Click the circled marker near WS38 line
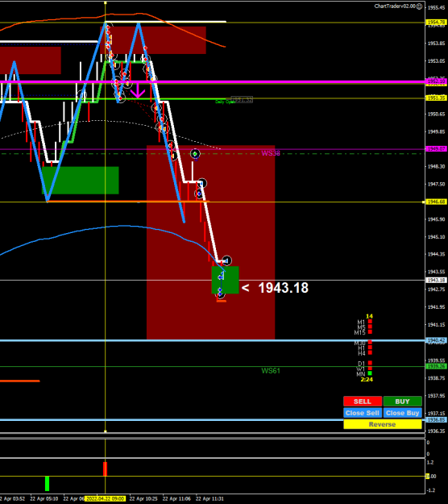The image size is (448, 504). 195,154
